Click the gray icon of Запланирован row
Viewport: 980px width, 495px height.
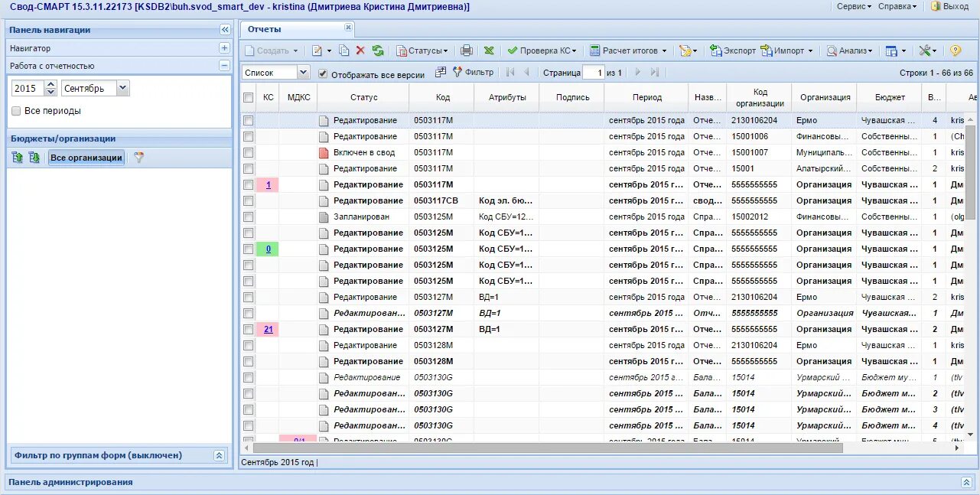pyautogui.click(x=324, y=217)
